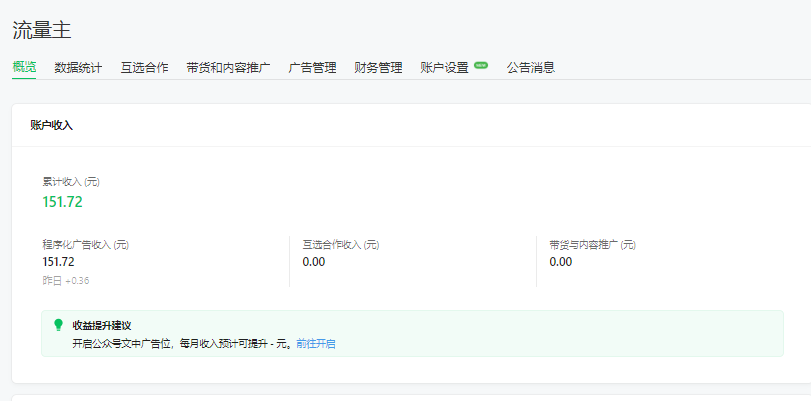Image resolution: width=811 pixels, height=401 pixels.
Task: Click the 累计收入 (元) label
Action: pyautogui.click(x=71, y=182)
